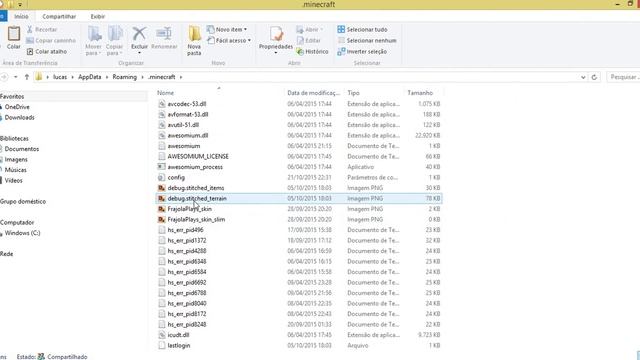The image size is (640, 360).
Task: Open OneDrive in navigation pane
Action: (x=17, y=107)
